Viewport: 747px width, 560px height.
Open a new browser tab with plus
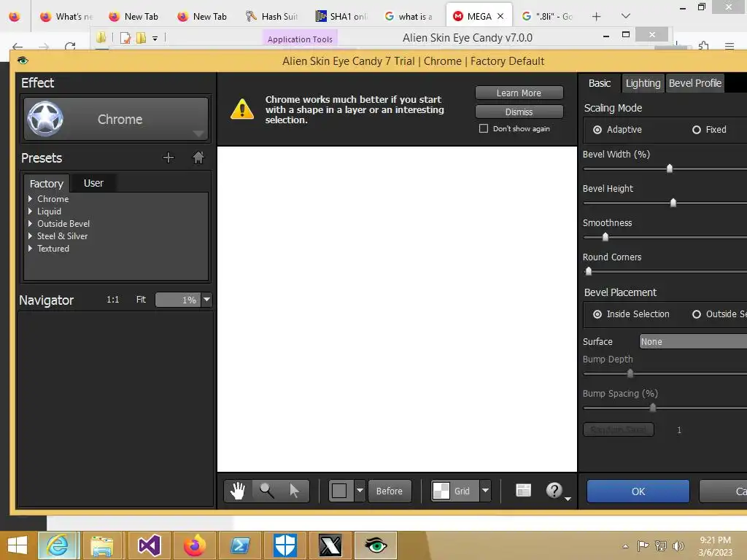(x=596, y=16)
